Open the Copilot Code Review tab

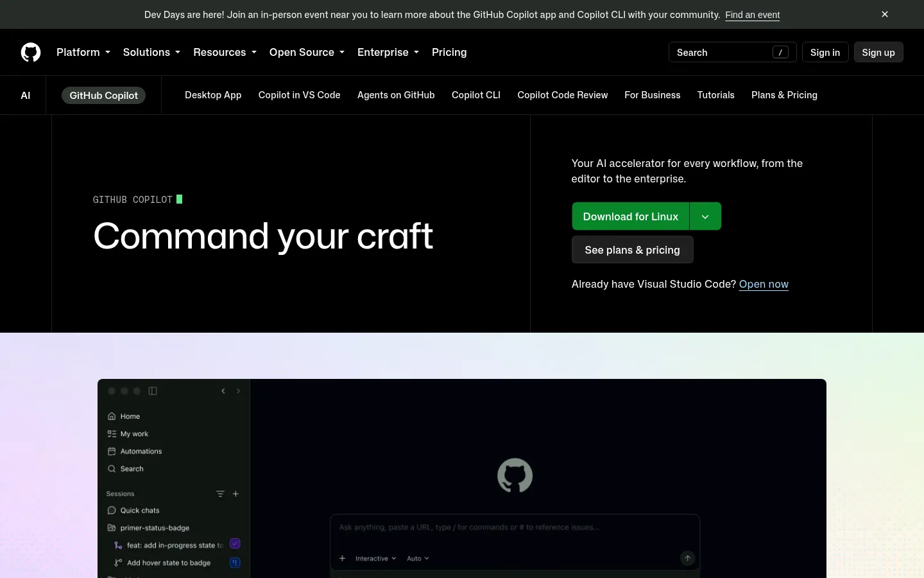[x=563, y=95]
